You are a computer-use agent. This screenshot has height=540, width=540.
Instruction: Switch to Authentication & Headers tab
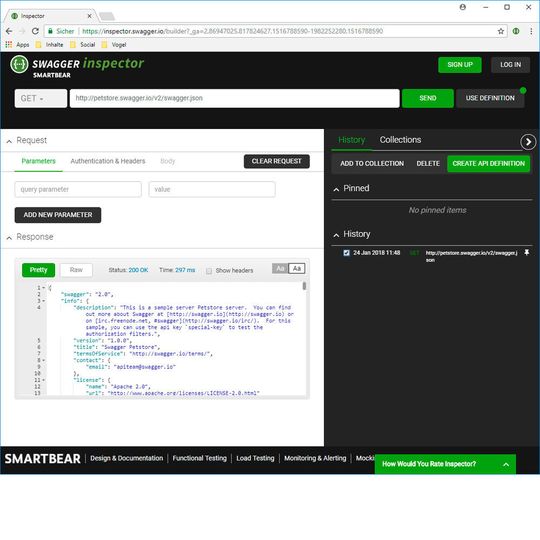point(108,161)
